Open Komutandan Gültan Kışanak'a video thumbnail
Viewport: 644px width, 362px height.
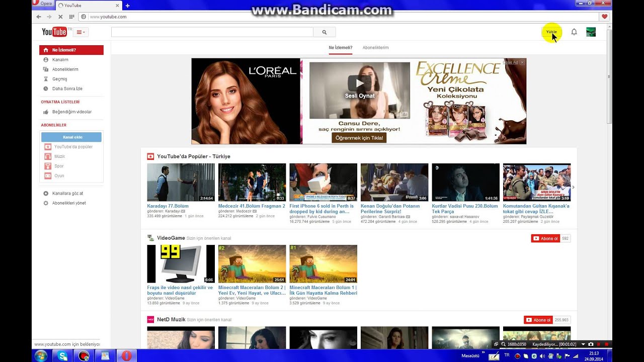click(x=537, y=182)
